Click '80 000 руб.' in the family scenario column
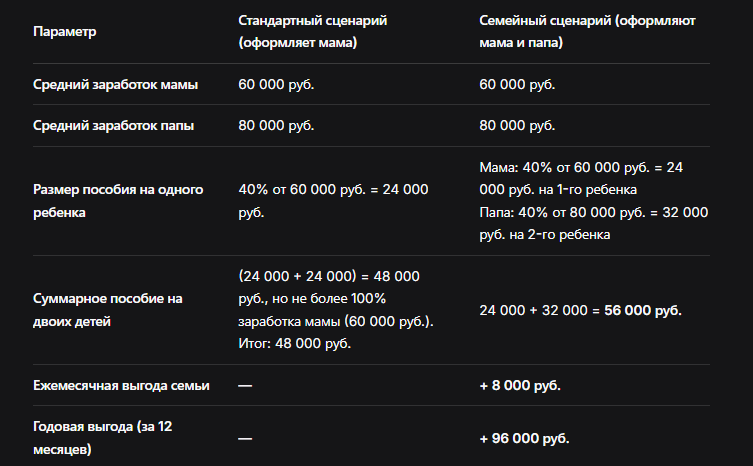Viewport: 753px width, 466px height. [517, 126]
